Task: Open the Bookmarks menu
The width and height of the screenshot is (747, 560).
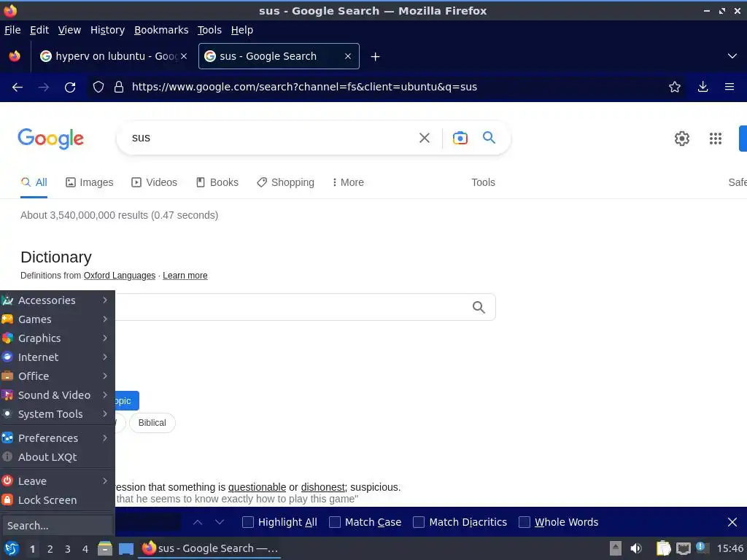Action: point(161,30)
